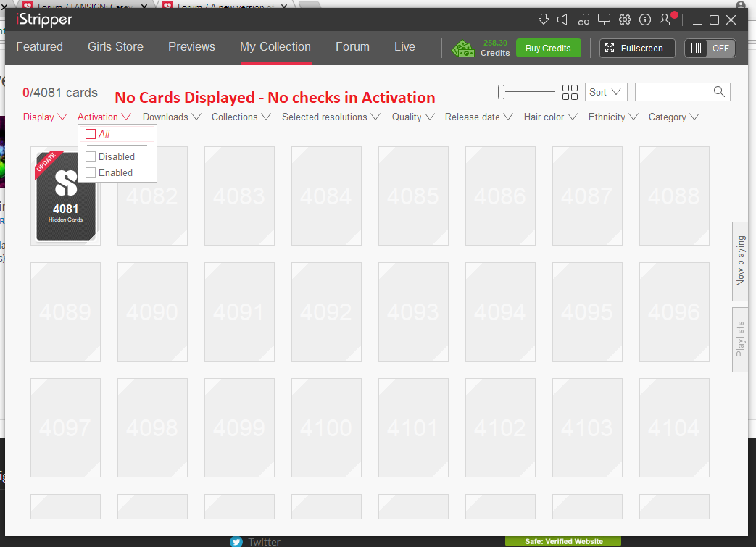Switch to the Girls Store tab
The height and width of the screenshot is (547, 756).
pyautogui.click(x=116, y=47)
